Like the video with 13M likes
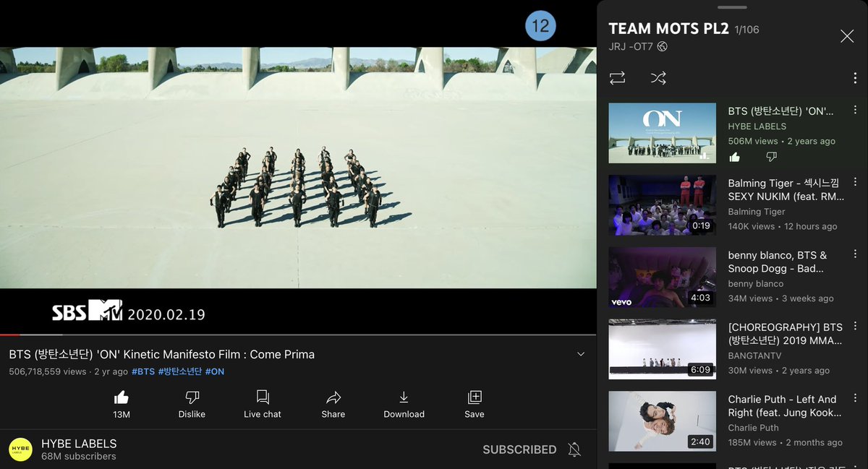This screenshot has height=469, width=868. (x=122, y=397)
